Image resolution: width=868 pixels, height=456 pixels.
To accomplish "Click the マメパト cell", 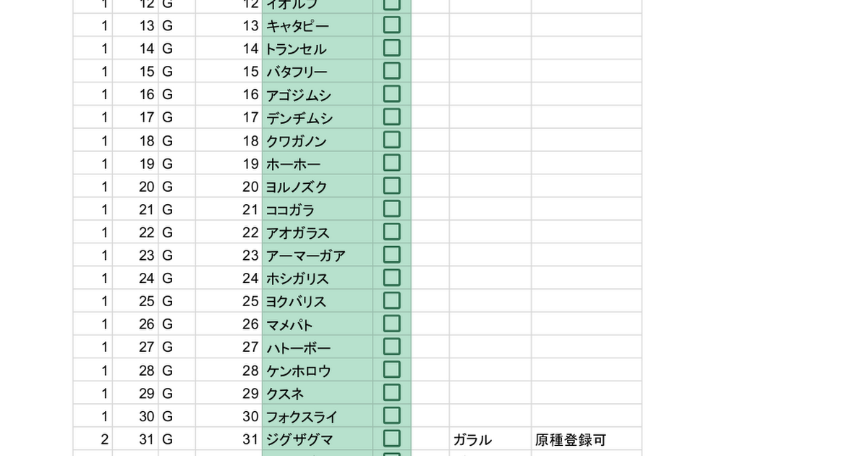I will (x=317, y=324).
